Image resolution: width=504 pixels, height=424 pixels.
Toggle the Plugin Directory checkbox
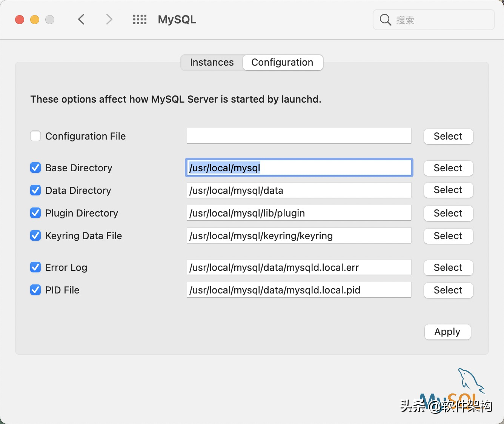[35, 213]
